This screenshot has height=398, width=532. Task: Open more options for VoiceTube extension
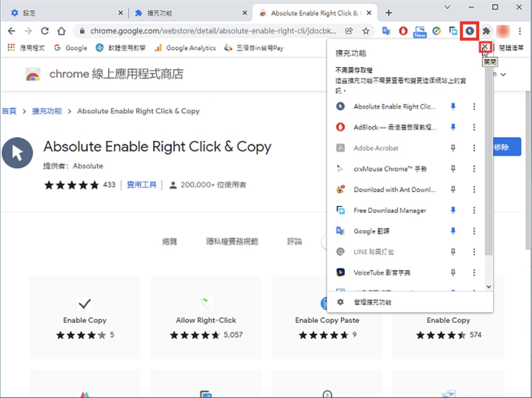point(474,272)
